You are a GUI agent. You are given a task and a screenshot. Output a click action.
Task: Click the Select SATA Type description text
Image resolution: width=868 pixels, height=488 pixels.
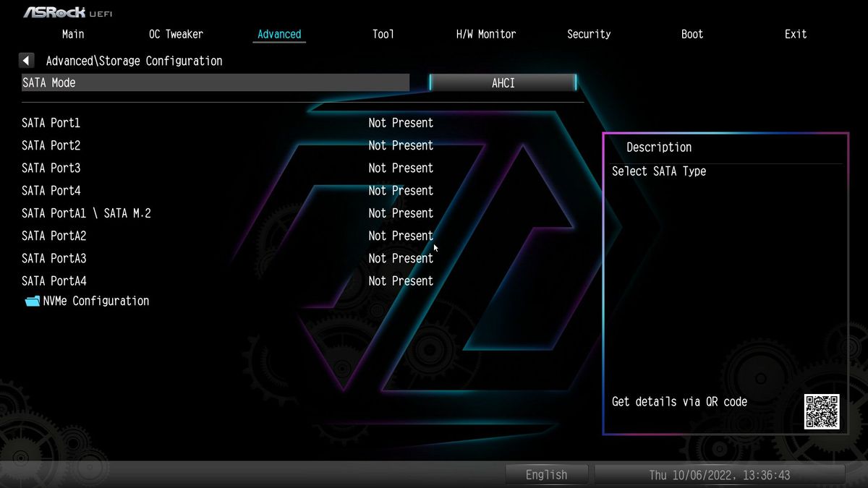pos(659,171)
